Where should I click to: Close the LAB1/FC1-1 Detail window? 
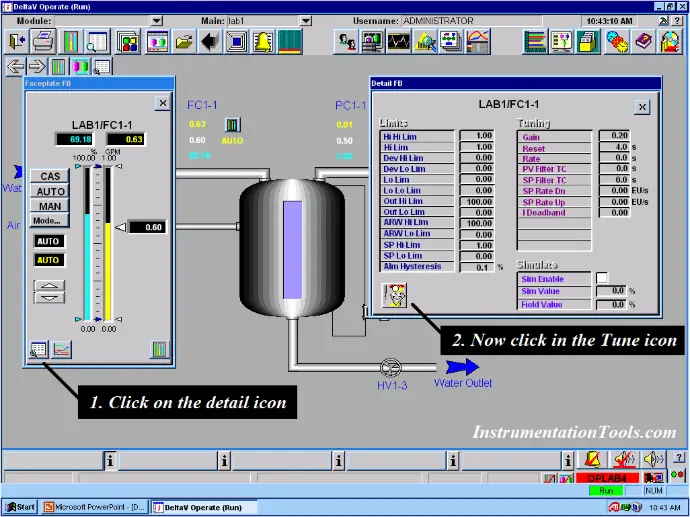click(x=642, y=106)
